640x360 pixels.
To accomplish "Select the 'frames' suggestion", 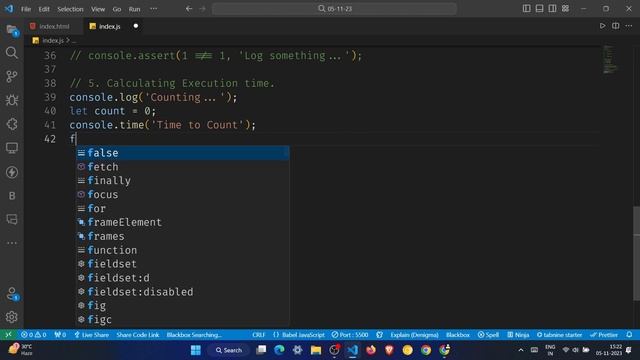I will pos(183,236).
